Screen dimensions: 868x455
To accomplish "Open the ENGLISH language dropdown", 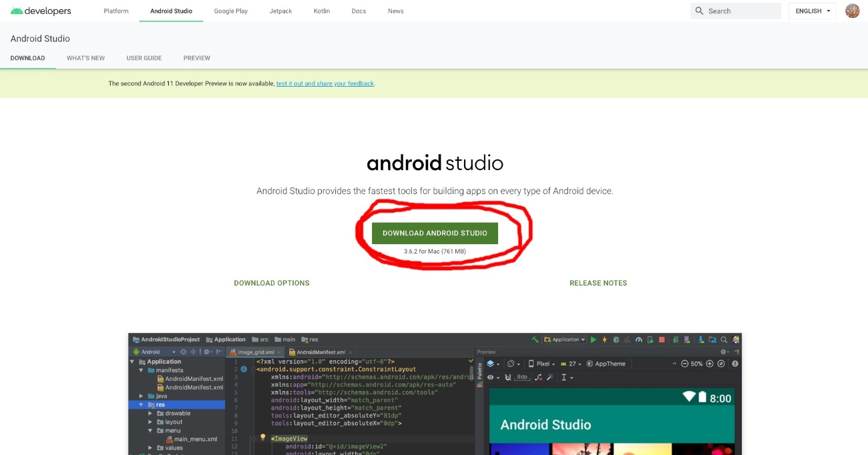I will click(x=813, y=11).
